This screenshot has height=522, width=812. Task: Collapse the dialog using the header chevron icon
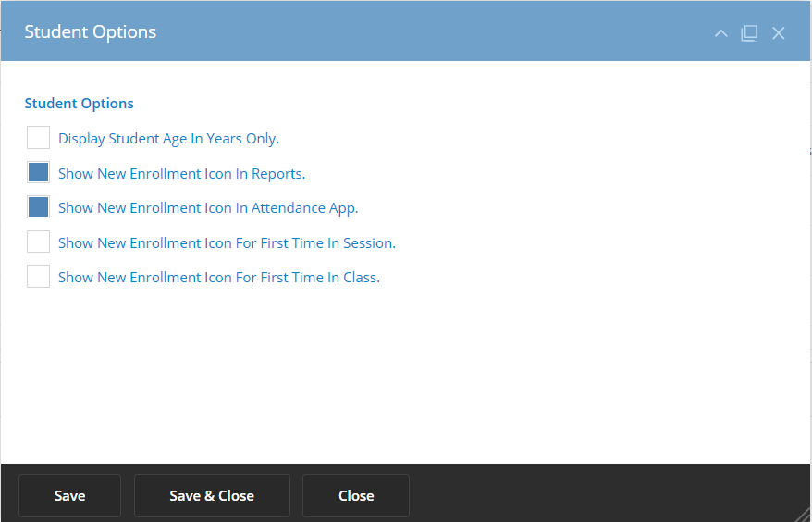click(721, 33)
